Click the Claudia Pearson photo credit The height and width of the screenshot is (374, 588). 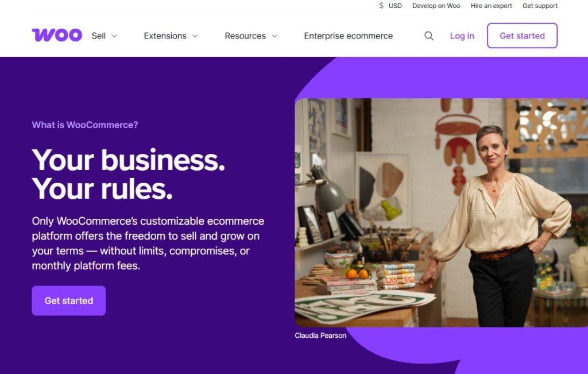click(x=320, y=335)
